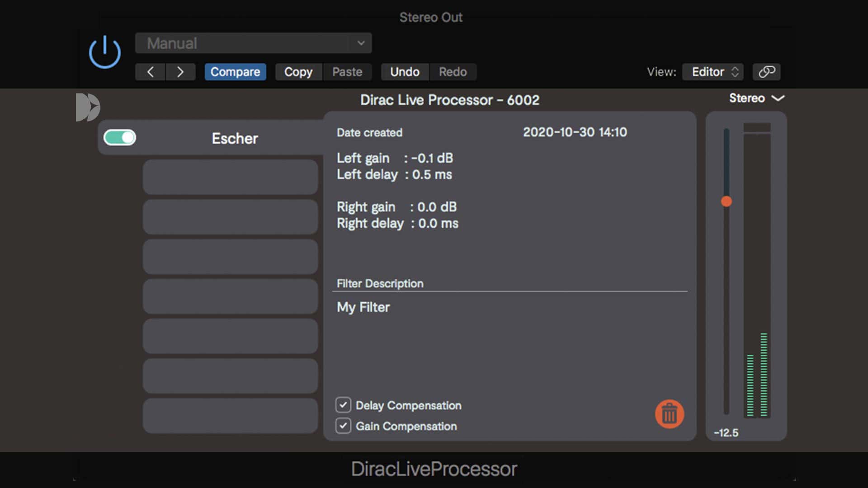Select the Escher filter slot

(210, 138)
